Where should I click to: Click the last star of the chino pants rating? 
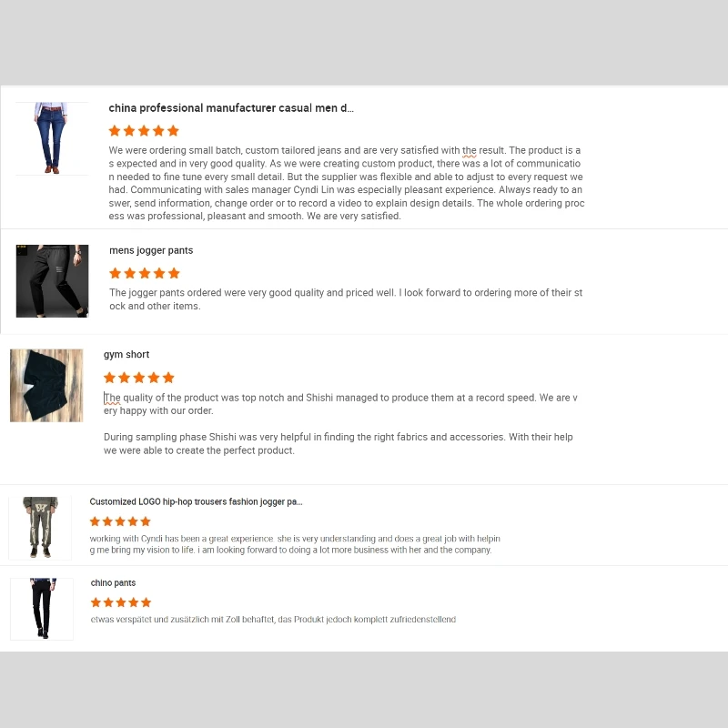(147, 602)
